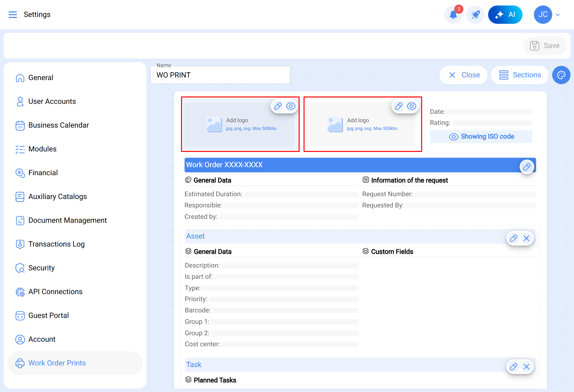574x392 pixels.
Task: Remove the Task section with X icon
Action: coord(526,367)
